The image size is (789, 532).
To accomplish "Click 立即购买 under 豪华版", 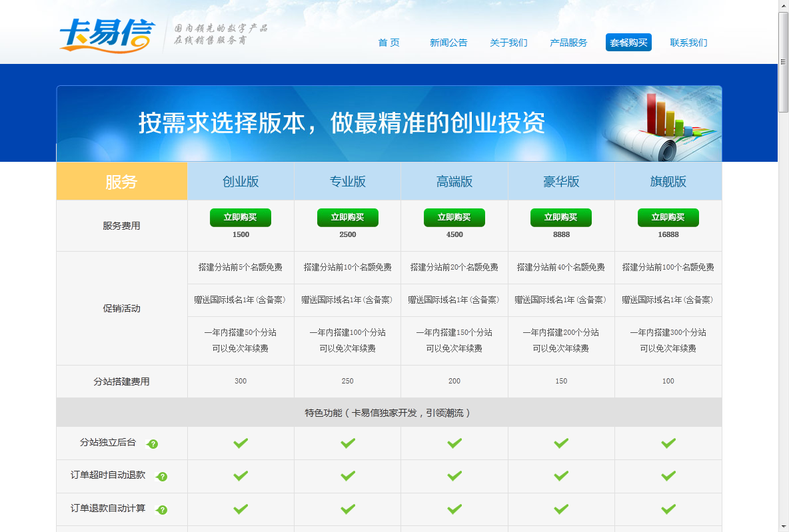I will click(561, 217).
